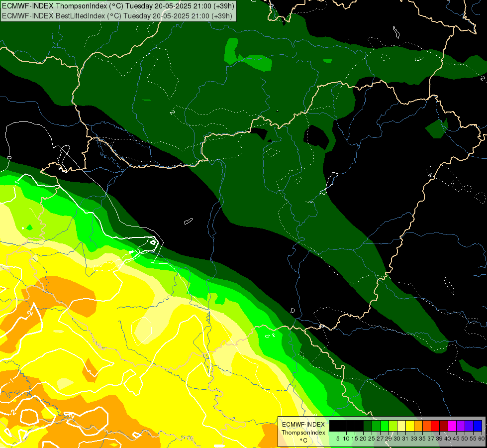Select the orange 33–35 legend swatch
This screenshot has width=487, height=448.
point(418,426)
